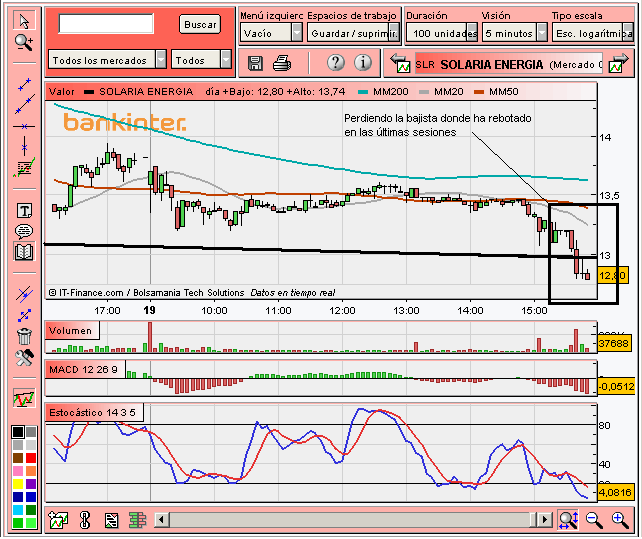Open the hammer and wrench settings

pos(24,358)
